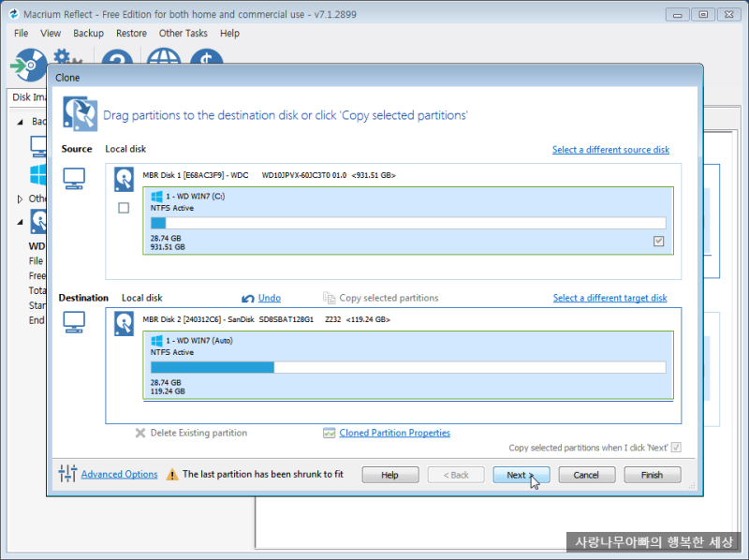Image resolution: width=749 pixels, height=560 pixels.
Task: Click the Advanced Options sliders icon
Action: pyautogui.click(x=68, y=474)
